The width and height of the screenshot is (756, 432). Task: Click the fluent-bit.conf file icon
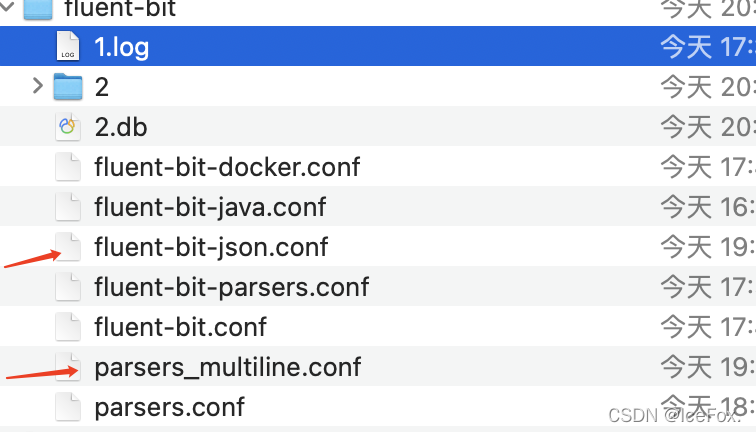pyautogui.click(x=67, y=327)
